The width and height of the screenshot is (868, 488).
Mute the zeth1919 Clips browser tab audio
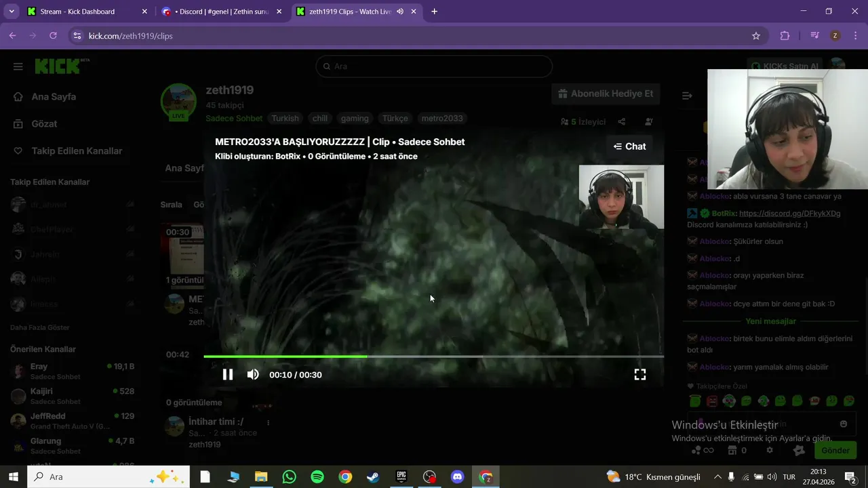point(400,12)
